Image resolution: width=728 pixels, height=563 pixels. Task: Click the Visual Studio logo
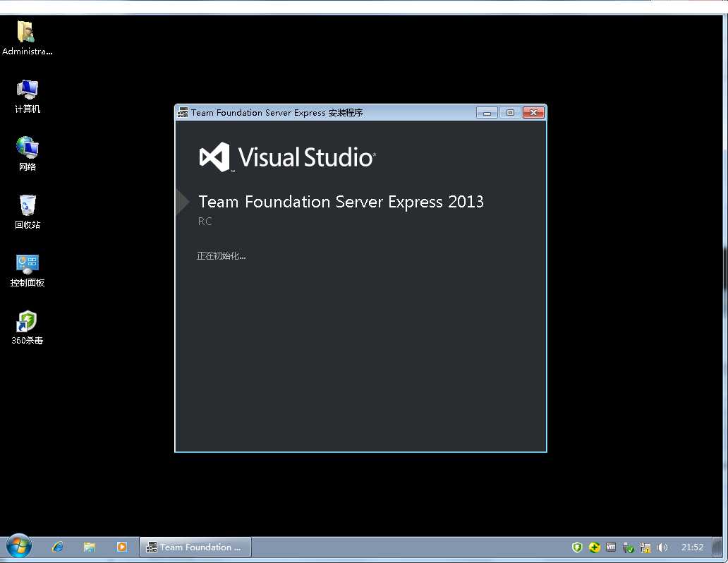(287, 157)
